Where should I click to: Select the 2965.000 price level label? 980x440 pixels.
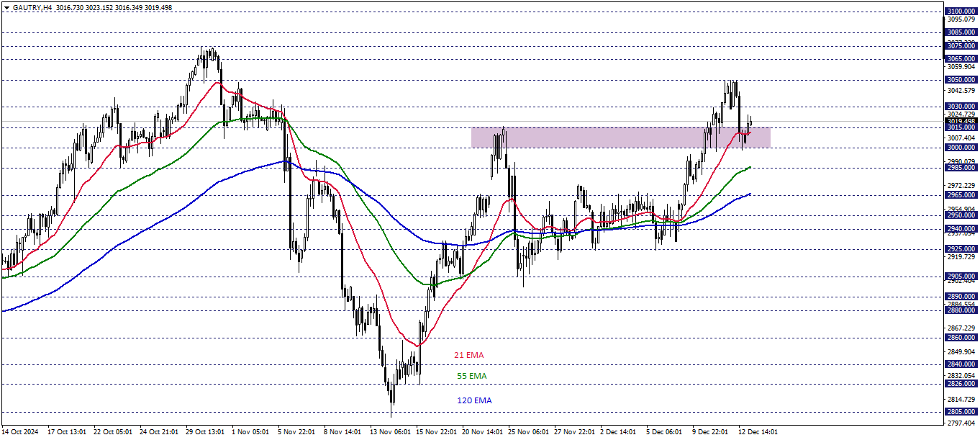961,195
